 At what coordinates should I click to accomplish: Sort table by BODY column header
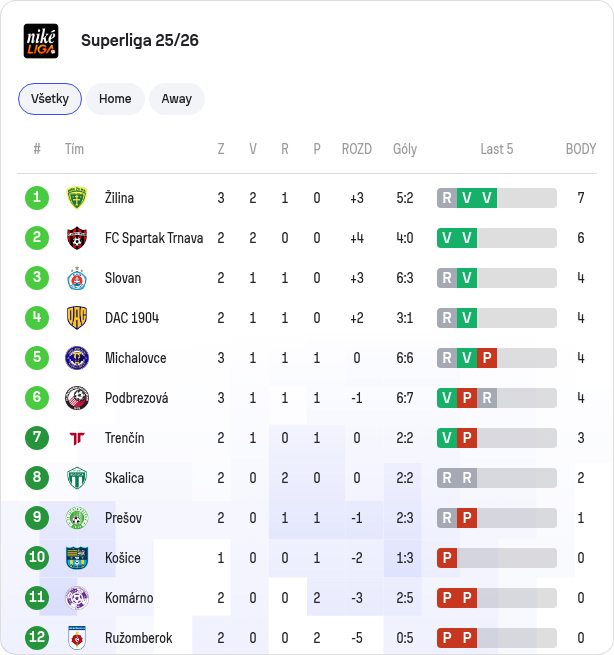(x=581, y=149)
